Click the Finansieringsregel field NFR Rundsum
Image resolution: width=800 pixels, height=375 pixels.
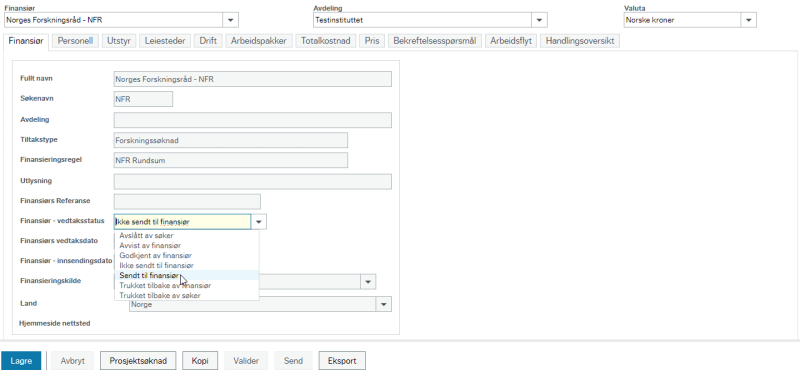[231, 160]
